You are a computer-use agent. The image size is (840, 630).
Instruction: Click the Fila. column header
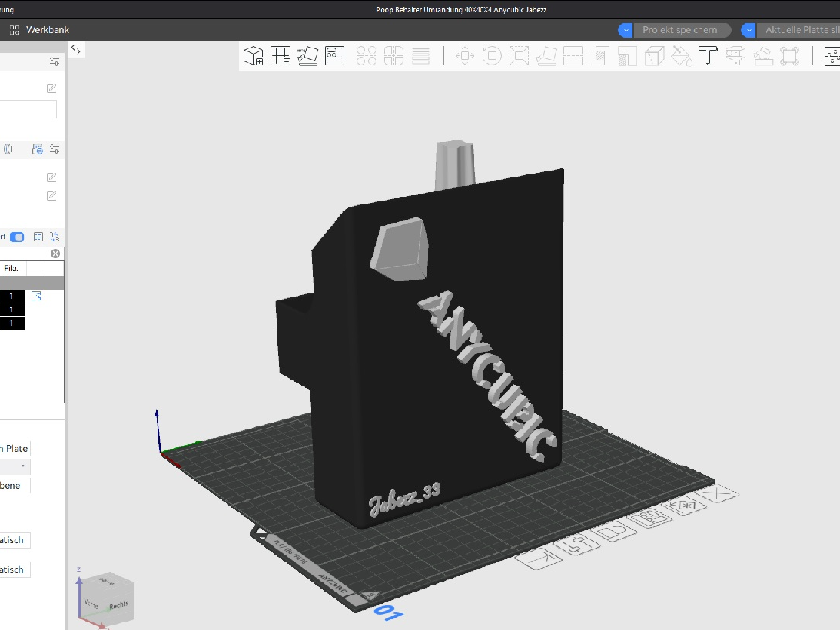coord(12,268)
